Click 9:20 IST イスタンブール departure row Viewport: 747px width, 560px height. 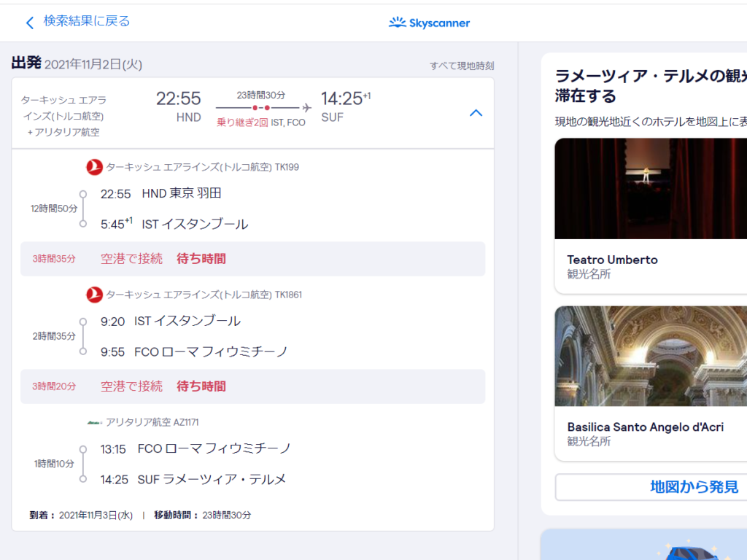click(x=171, y=321)
